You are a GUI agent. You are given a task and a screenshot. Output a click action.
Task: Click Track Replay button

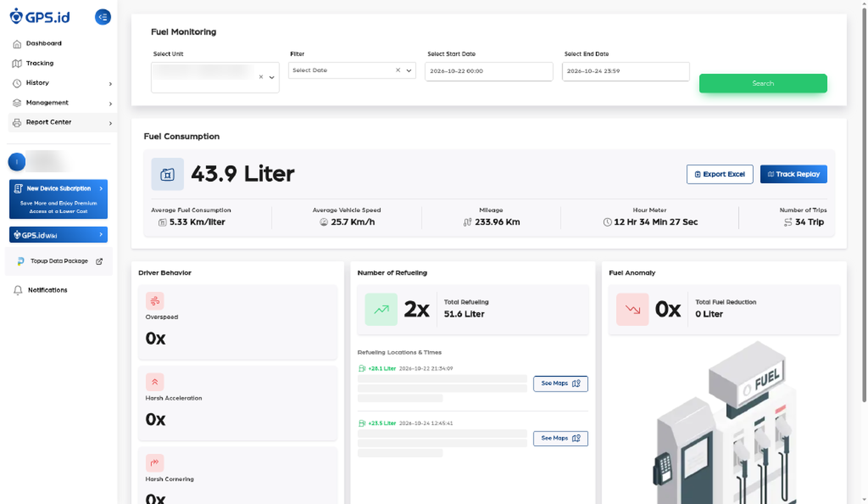pyautogui.click(x=793, y=174)
